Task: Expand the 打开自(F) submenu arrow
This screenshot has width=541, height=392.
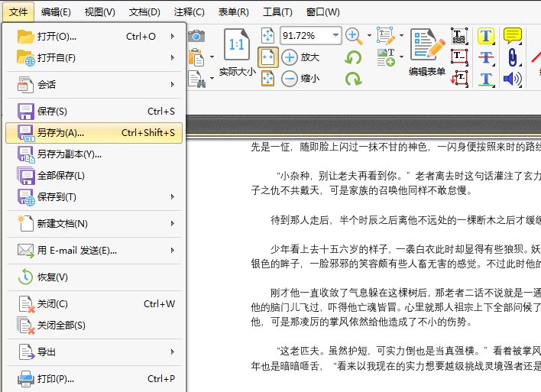Action: click(173, 57)
